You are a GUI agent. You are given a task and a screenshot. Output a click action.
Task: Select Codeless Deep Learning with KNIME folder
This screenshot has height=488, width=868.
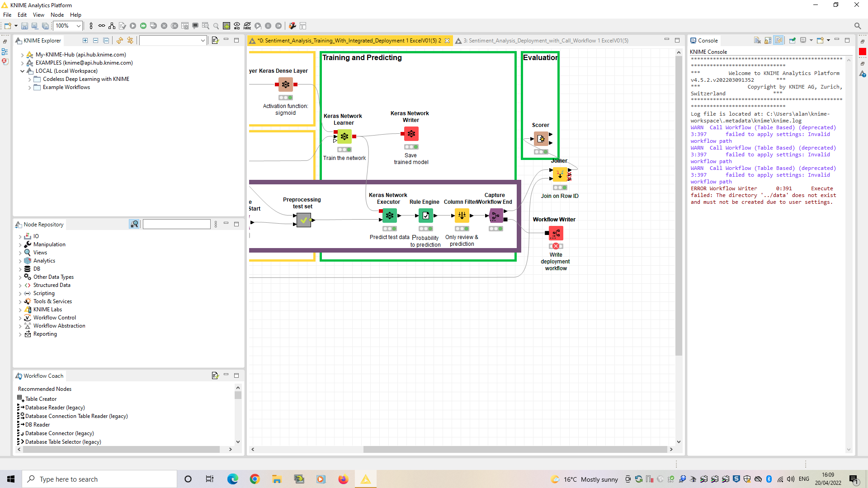click(86, 79)
